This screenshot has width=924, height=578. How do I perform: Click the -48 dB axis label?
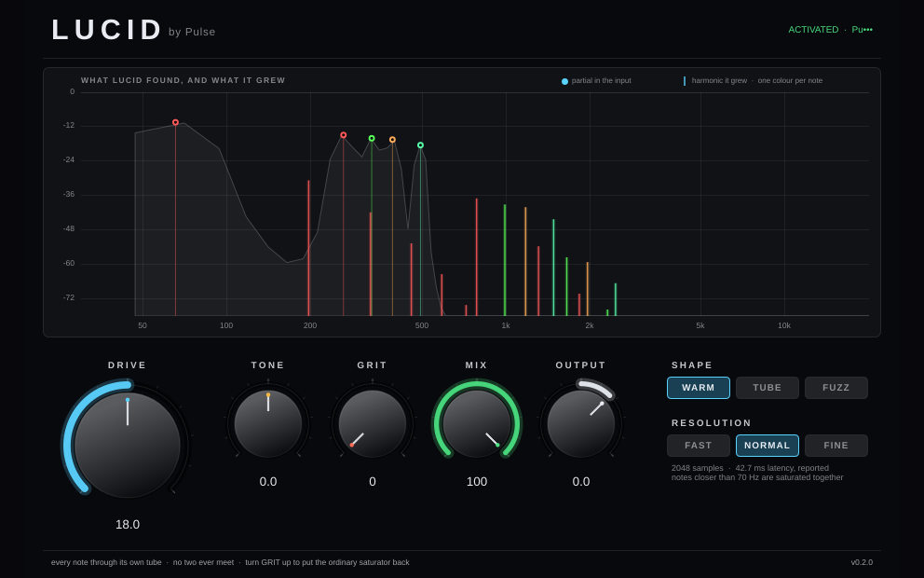click(x=69, y=228)
